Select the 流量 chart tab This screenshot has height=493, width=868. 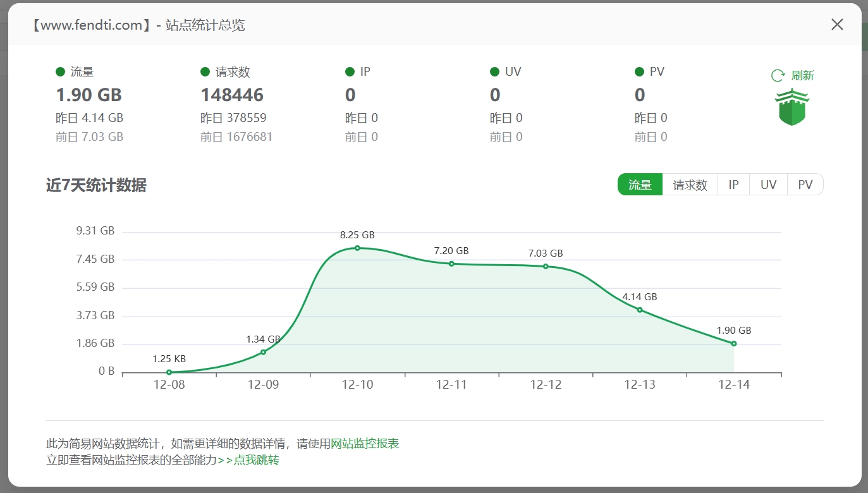pyautogui.click(x=640, y=185)
